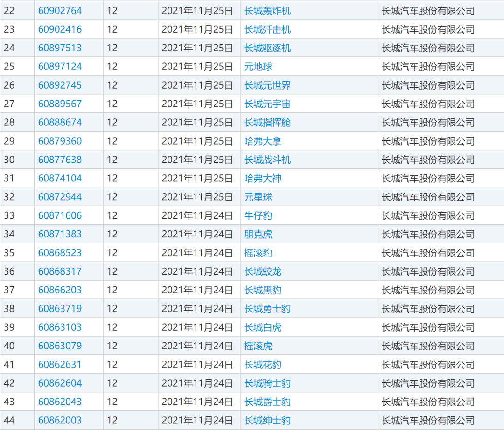This screenshot has height=430, width=504.
Task: Select the row number 44 cell
Action: pyautogui.click(x=17, y=420)
